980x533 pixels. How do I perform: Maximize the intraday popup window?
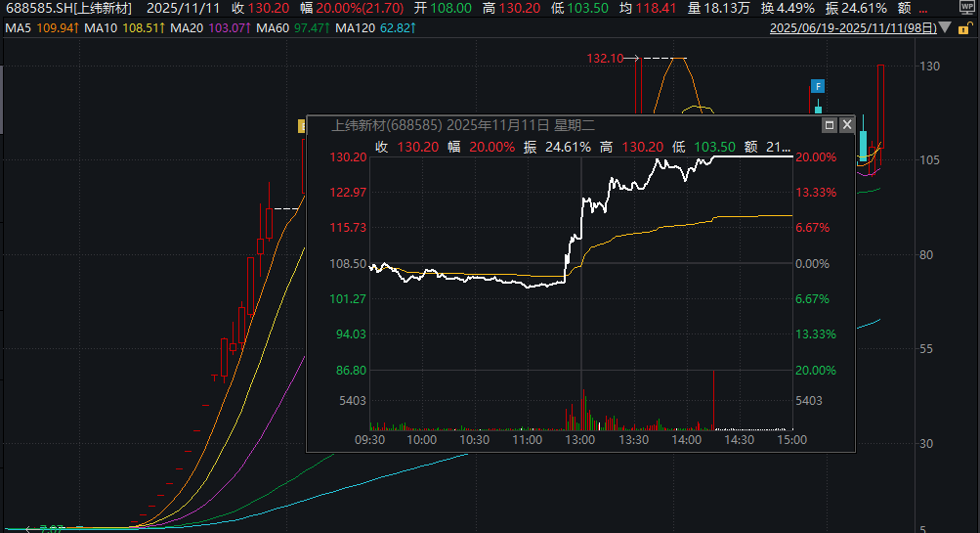pyautogui.click(x=829, y=125)
